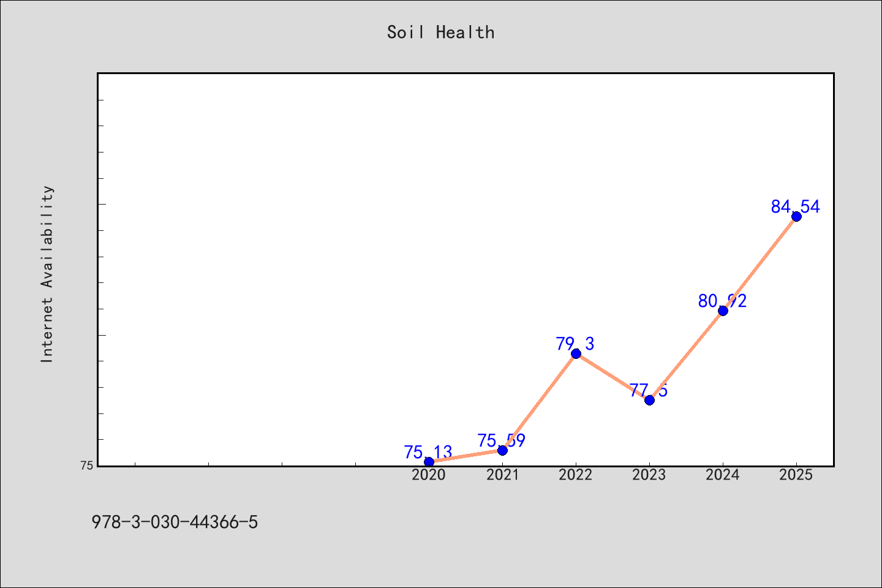The width and height of the screenshot is (882, 588).
Task: Click the x-axis tick label 2025
Action: pyautogui.click(x=796, y=475)
